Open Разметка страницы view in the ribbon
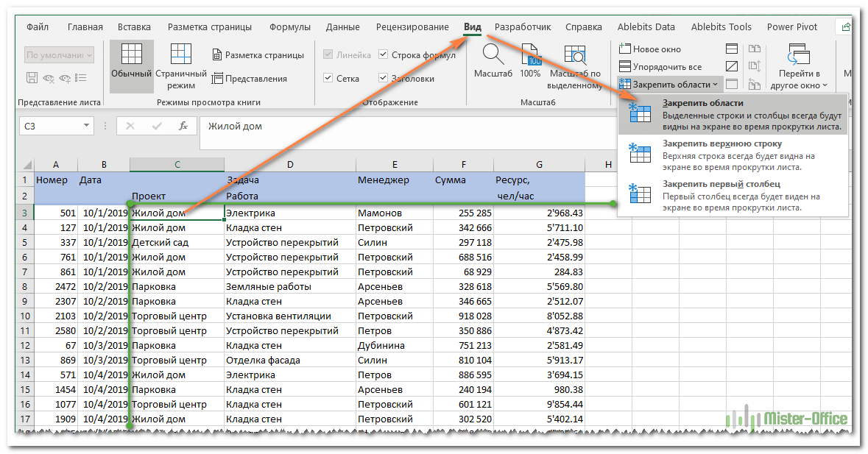 click(258, 55)
